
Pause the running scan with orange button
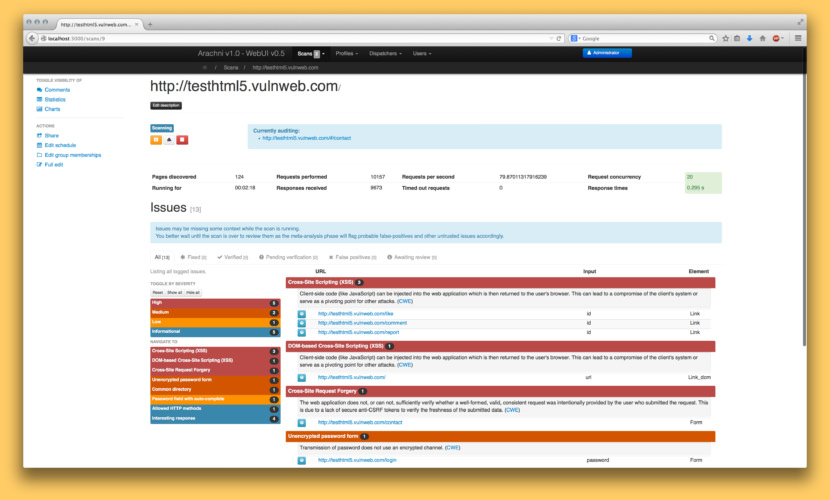tap(156, 140)
